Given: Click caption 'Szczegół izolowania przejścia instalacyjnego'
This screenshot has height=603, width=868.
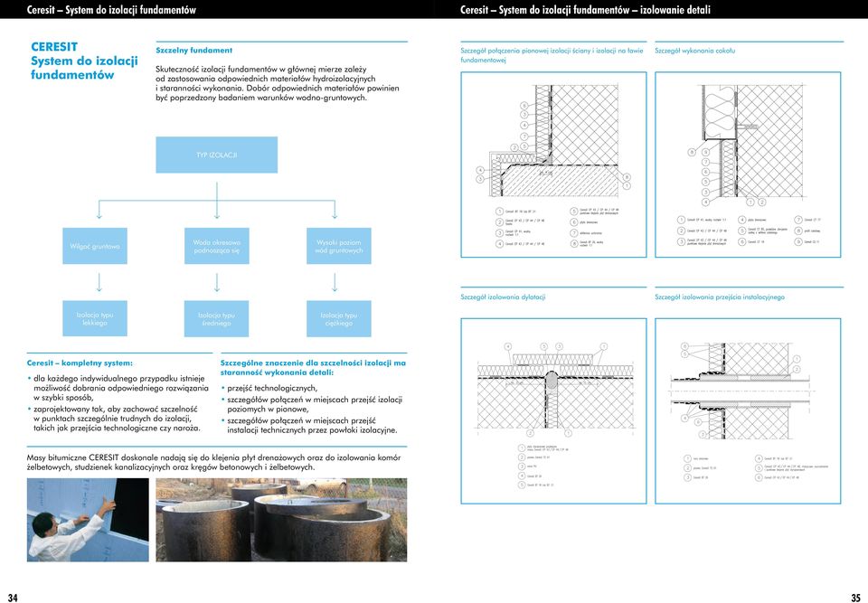Looking at the screenshot, I should pyautogui.click(x=720, y=297).
